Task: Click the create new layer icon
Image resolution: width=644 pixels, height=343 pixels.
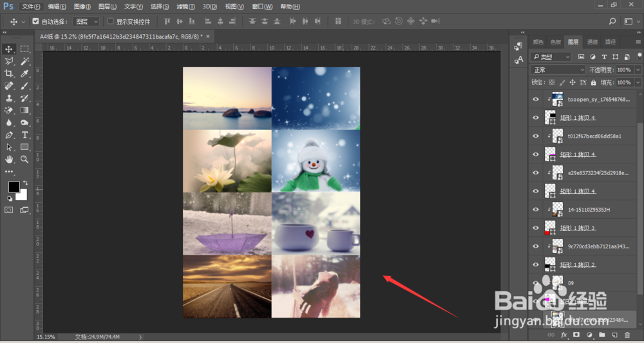Action: point(614,335)
